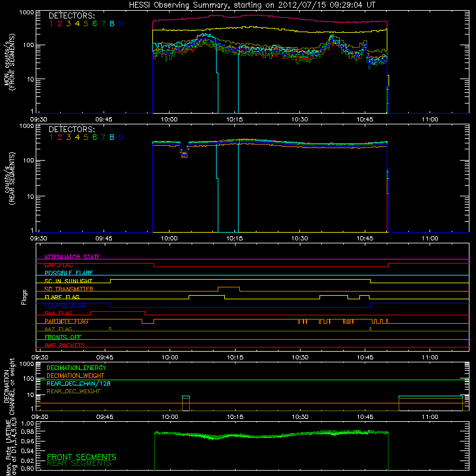Click detector 1 legend number in rear segments panel
Image resolution: width=476 pixels, height=476 pixels.
click(51, 137)
